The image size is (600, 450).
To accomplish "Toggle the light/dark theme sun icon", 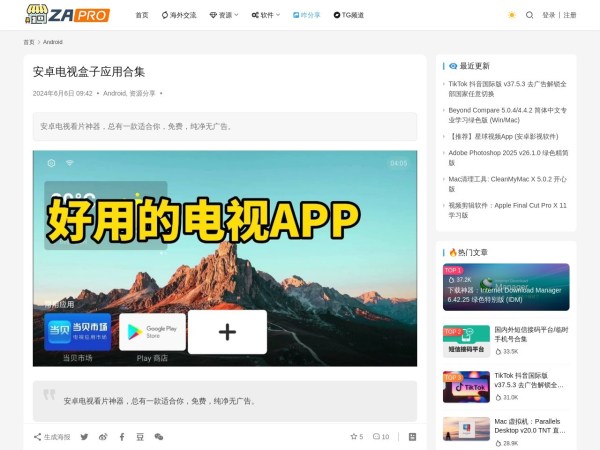I will tap(512, 15).
